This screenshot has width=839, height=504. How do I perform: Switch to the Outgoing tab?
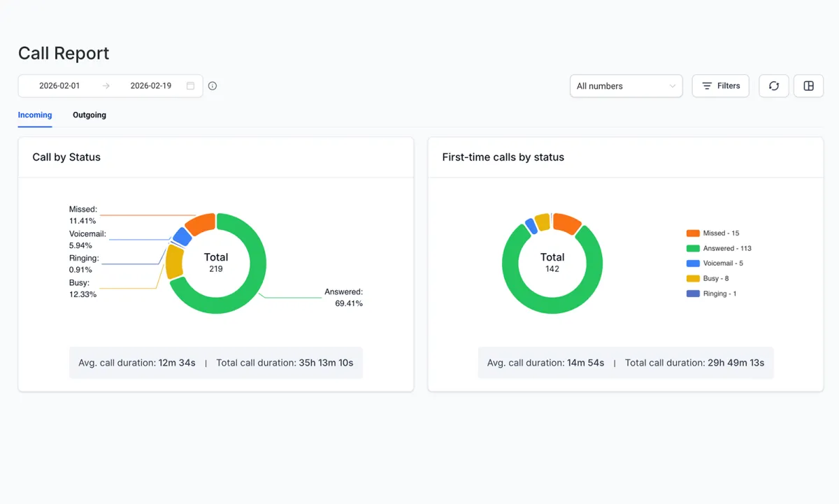(89, 115)
